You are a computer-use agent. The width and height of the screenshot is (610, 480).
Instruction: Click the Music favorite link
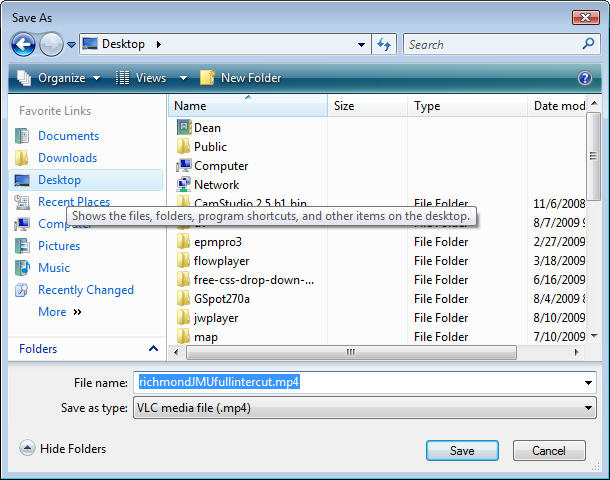pyautogui.click(x=54, y=268)
